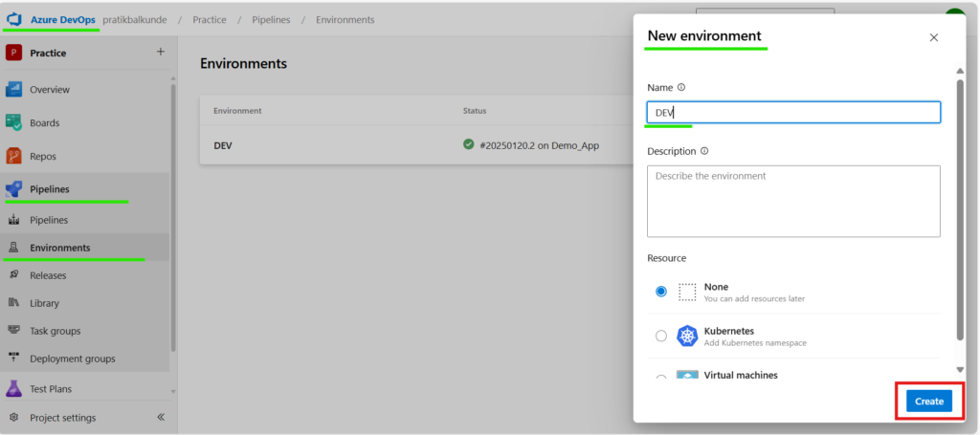
Task: Open Deployment groups in the sidebar
Action: [x=73, y=359]
